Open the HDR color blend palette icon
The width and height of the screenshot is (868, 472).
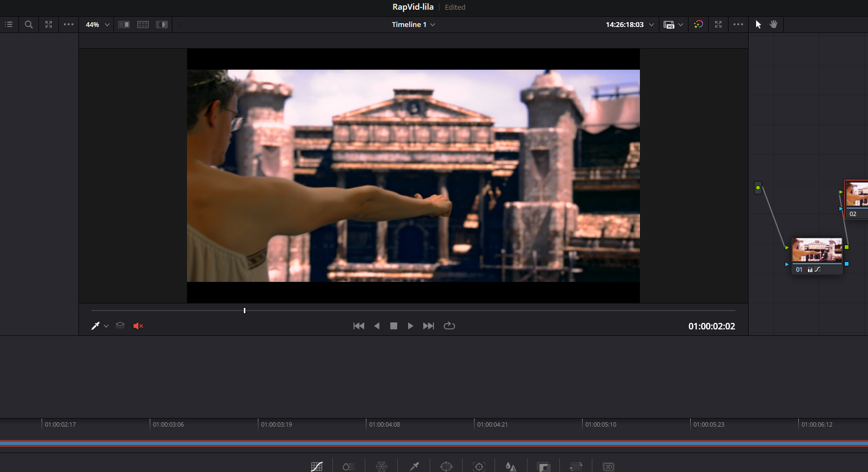tap(349, 467)
